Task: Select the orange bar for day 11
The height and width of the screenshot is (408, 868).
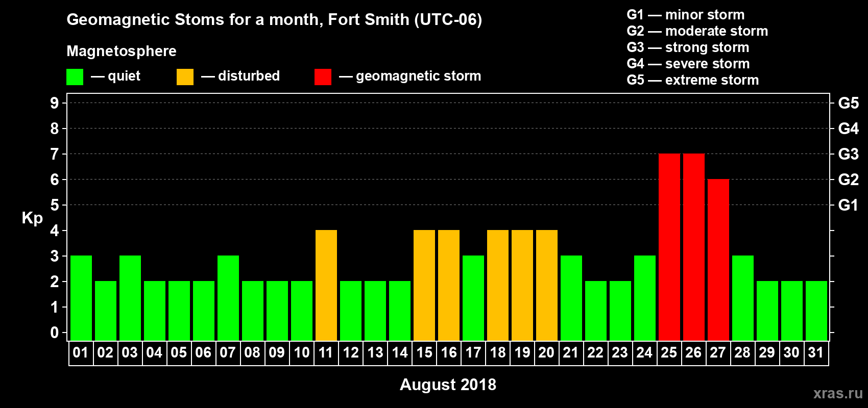Action: tap(326, 285)
